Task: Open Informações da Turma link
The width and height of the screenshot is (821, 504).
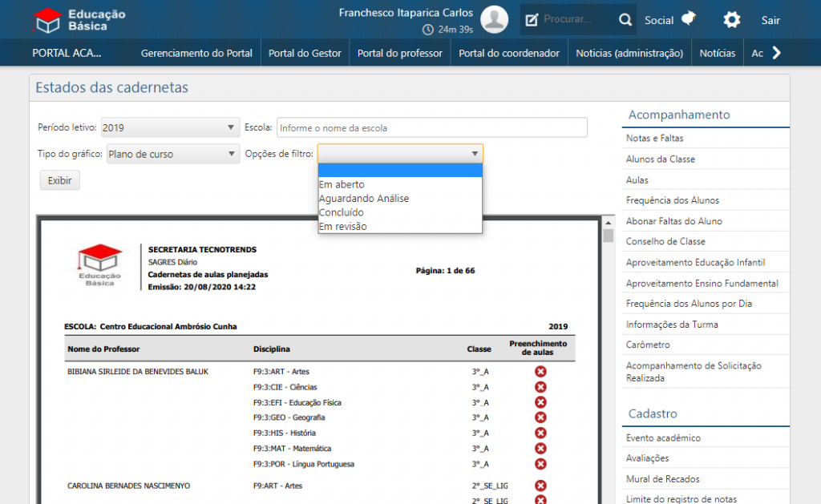Action: [x=672, y=325]
